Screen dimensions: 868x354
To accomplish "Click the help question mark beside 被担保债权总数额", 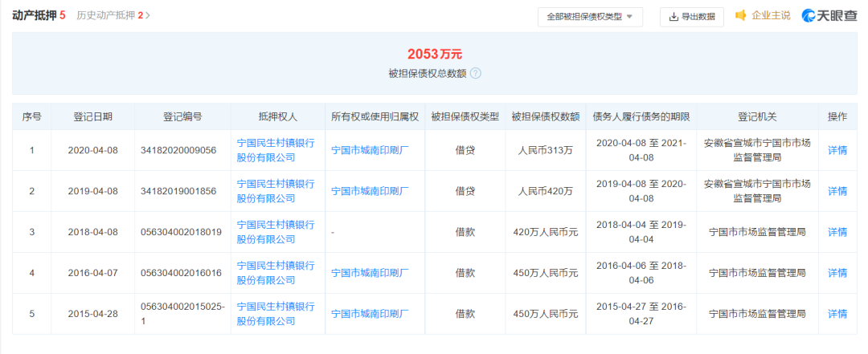I will 475,74.
